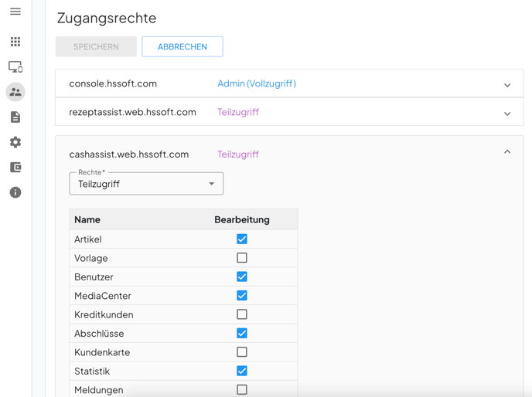Click the apps grid icon in sidebar
The height and width of the screenshot is (397, 532).
coord(15,42)
